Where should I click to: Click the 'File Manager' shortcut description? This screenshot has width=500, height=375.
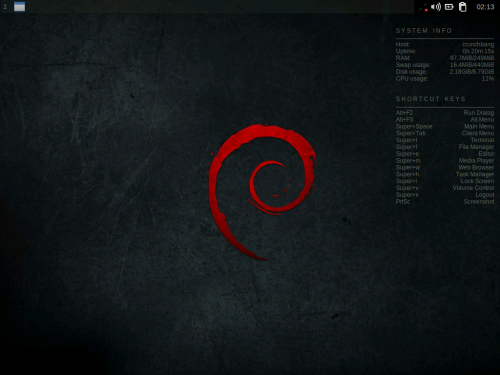[x=476, y=147]
